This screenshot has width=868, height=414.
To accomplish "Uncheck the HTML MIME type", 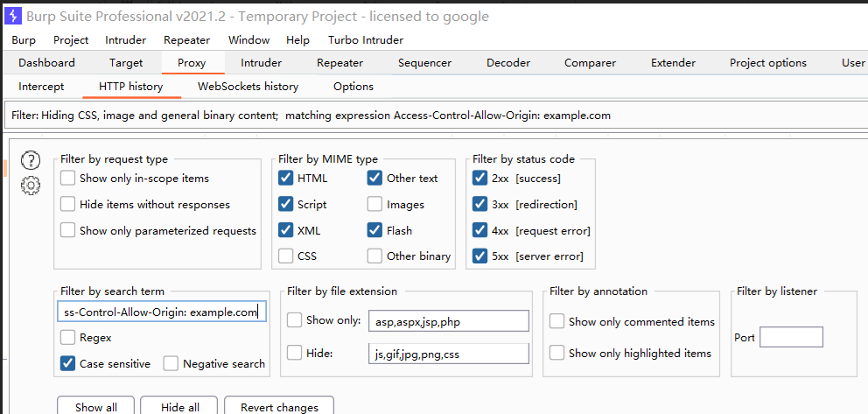I will click(x=285, y=179).
